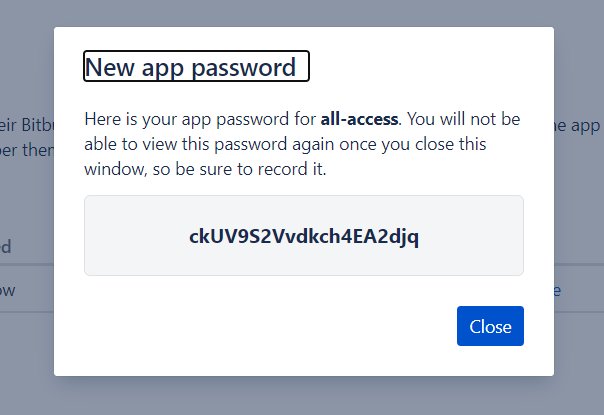The height and width of the screenshot is (415, 604).
Task: Click the Close button
Action: (490, 327)
